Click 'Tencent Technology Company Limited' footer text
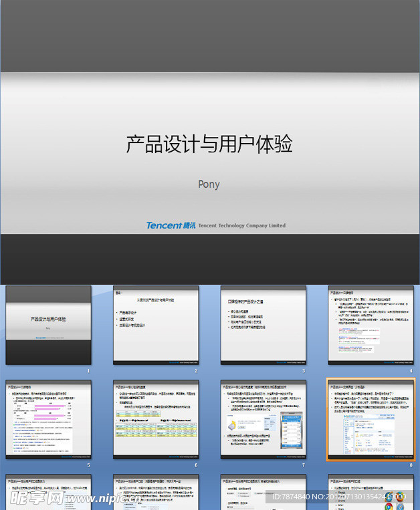The height and width of the screenshot is (510, 420). [x=242, y=225]
